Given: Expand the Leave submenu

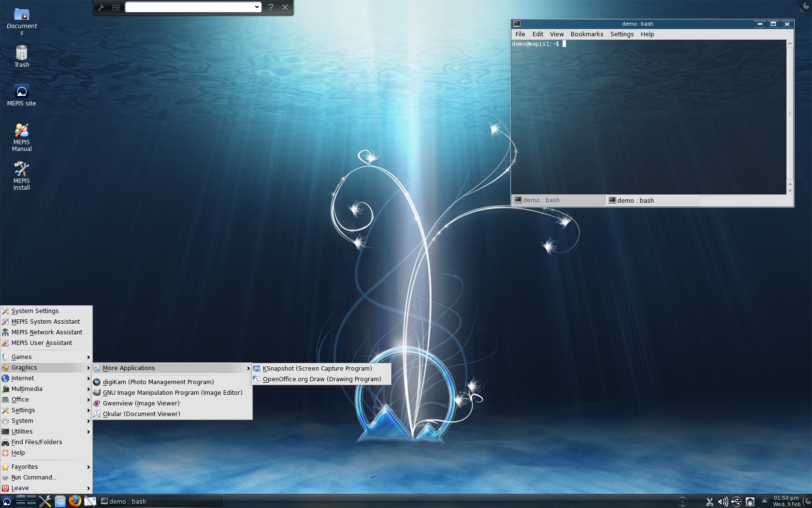Looking at the screenshot, I should pos(46,488).
